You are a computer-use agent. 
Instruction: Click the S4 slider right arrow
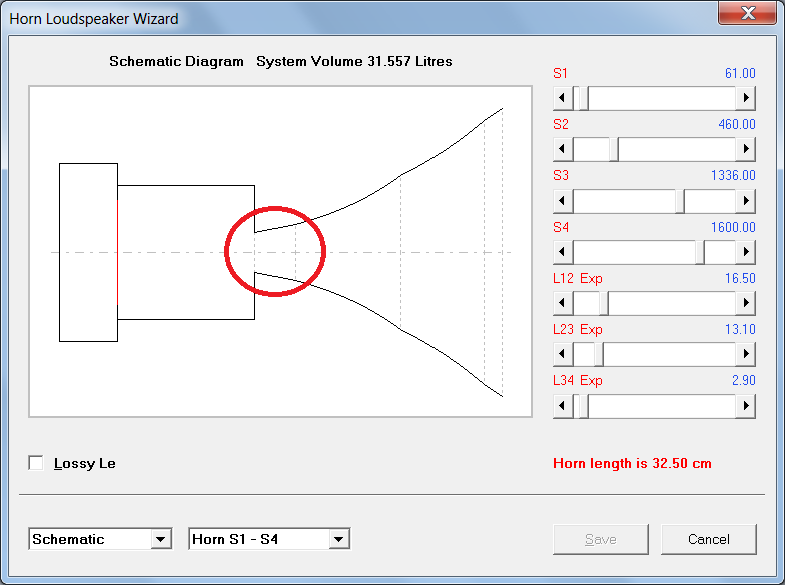745,251
